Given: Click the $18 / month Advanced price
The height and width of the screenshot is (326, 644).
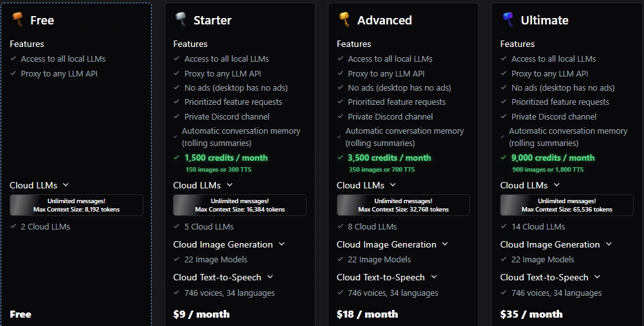Looking at the screenshot, I should (367, 314).
